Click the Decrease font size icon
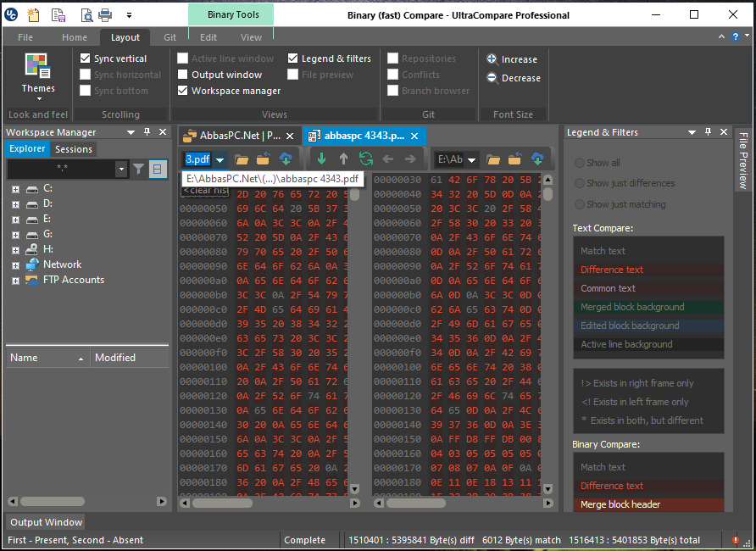This screenshot has width=756, height=551. [492, 78]
